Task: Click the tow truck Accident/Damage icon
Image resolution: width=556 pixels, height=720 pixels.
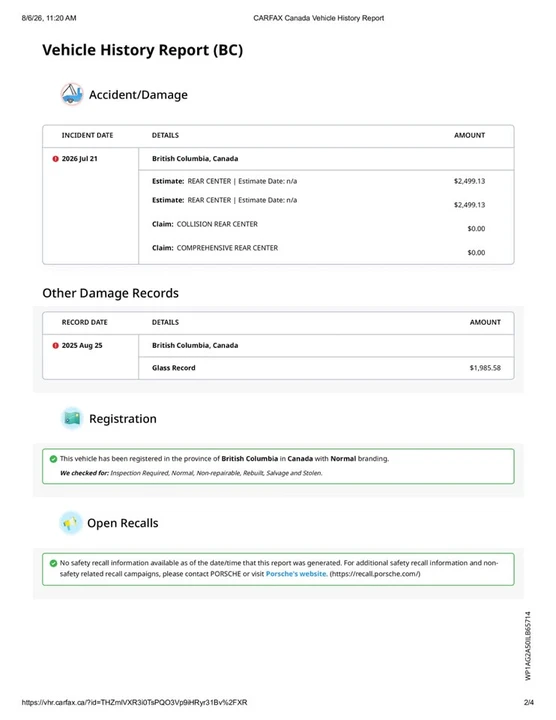Action: [72, 94]
